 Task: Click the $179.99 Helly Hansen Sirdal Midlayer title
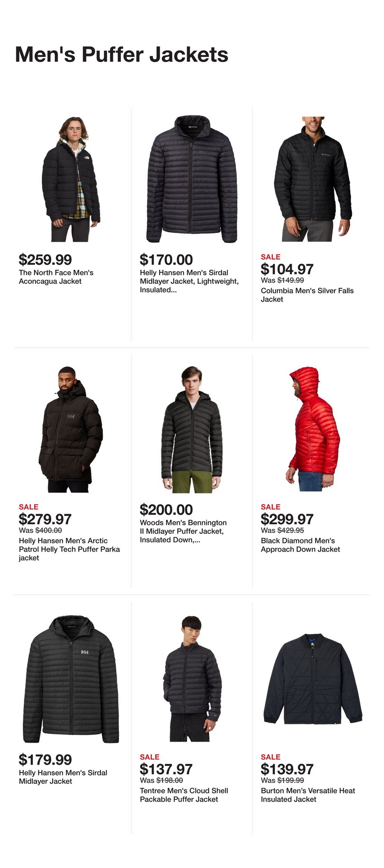pos(63,777)
